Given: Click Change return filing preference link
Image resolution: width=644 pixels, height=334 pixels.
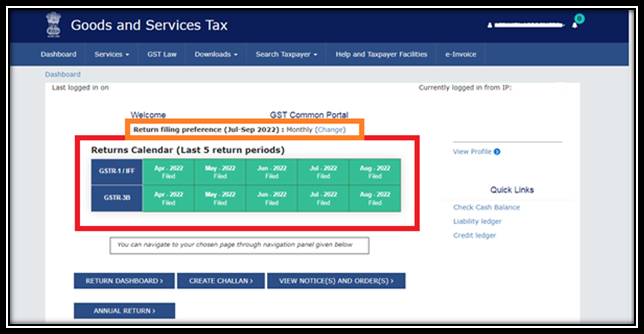Looking at the screenshot, I should [x=330, y=130].
